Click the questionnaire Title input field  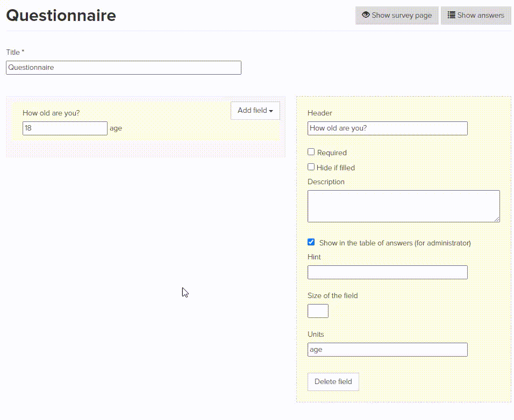click(124, 68)
